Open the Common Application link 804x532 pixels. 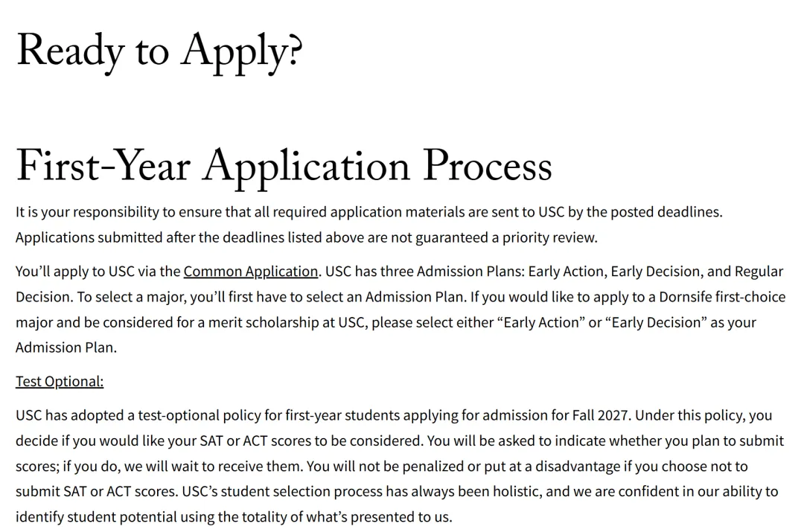tap(251, 272)
